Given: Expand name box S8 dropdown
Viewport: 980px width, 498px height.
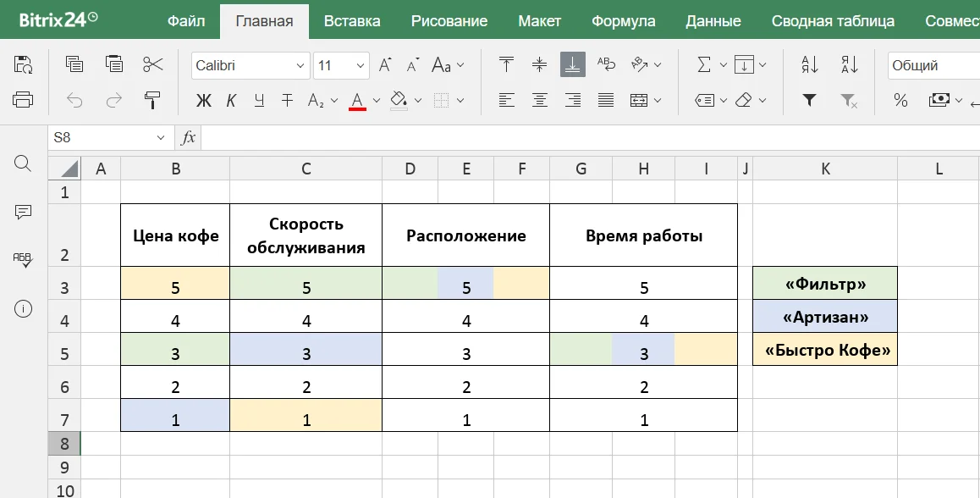Looking at the screenshot, I should pos(161,138).
